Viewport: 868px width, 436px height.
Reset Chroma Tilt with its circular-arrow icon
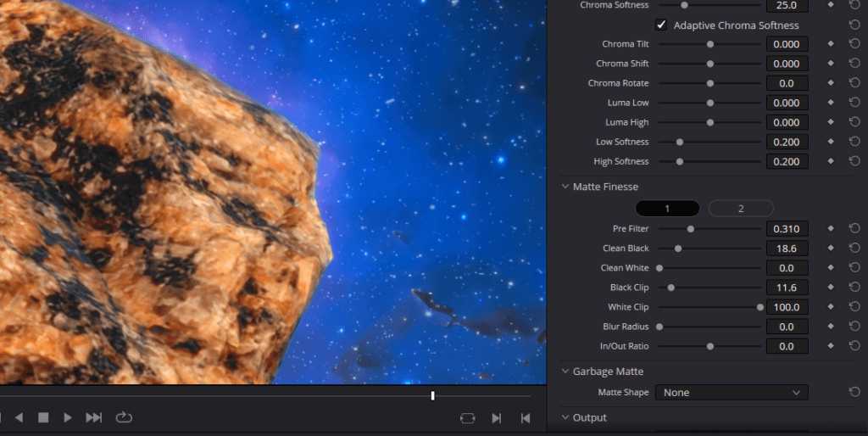(854, 44)
